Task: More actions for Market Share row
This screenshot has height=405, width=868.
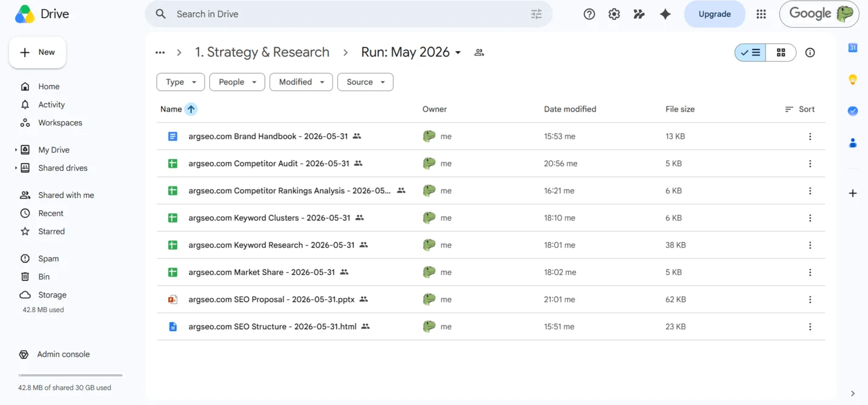Action: pos(810,272)
